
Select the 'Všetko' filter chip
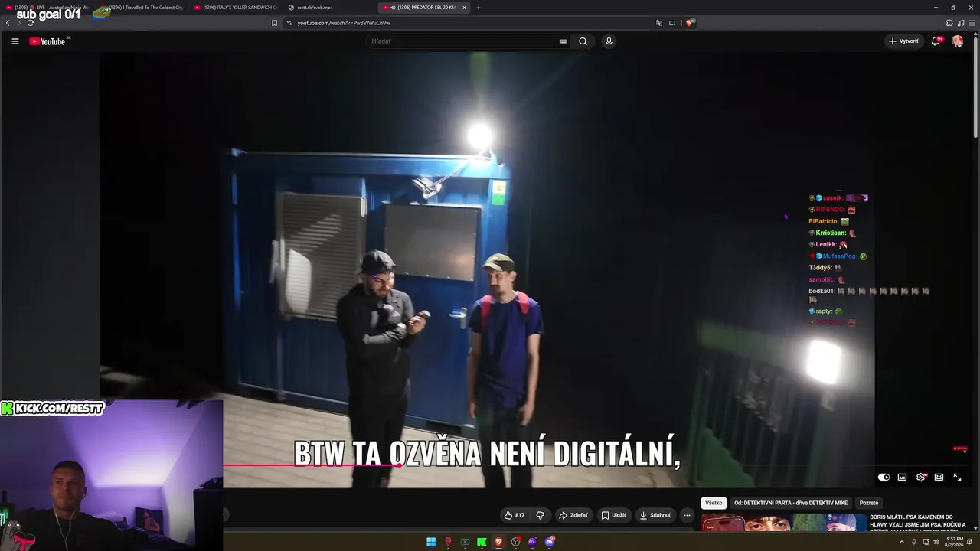point(714,503)
